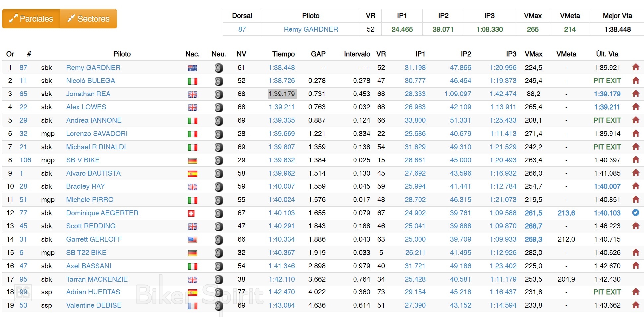Open Nicoló BULEGA rider link
Image resolution: width=644 pixels, height=318 pixels.
(x=91, y=81)
